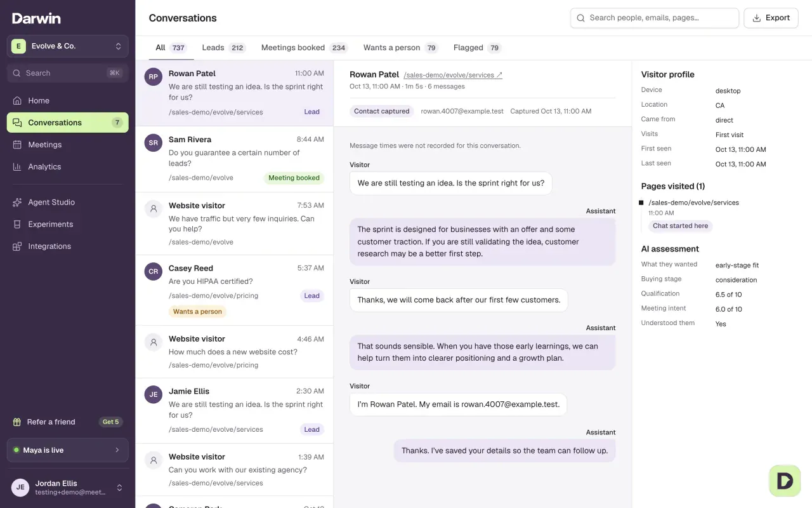Image resolution: width=812 pixels, height=508 pixels.
Task: Expand the Maya is live panel
Action: 67,450
